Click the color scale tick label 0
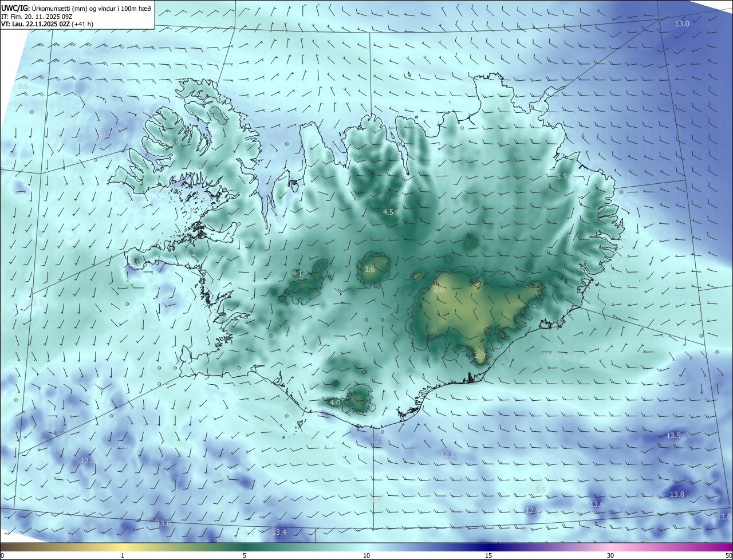The width and height of the screenshot is (733, 560). pos(2,555)
